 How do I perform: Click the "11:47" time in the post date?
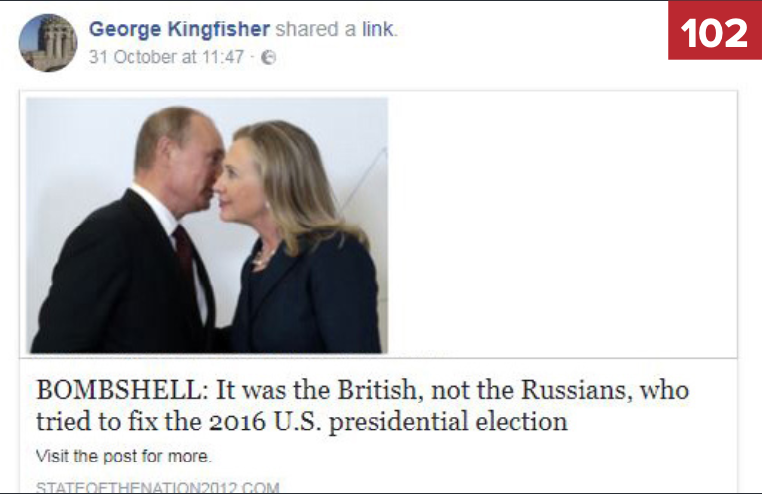point(223,57)
